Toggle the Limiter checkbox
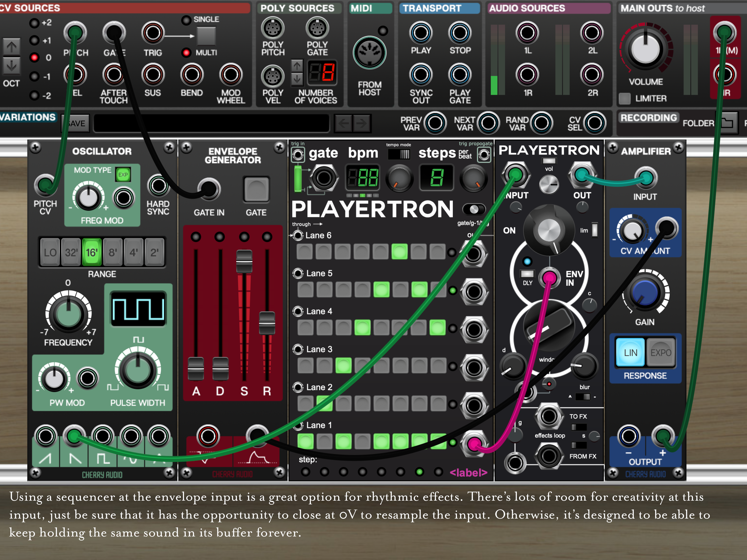This screenshot has height=560, width=747. (x=624, y=99)
